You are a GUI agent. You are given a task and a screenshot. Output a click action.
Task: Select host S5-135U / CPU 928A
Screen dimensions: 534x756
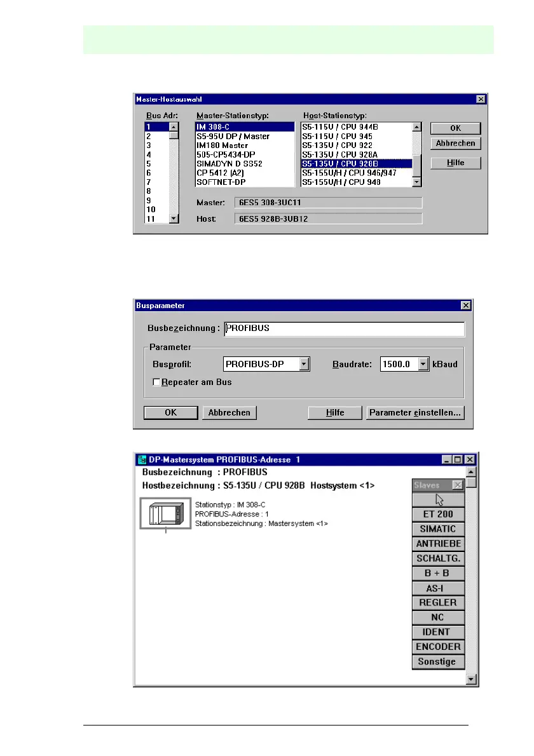[357, 155]
